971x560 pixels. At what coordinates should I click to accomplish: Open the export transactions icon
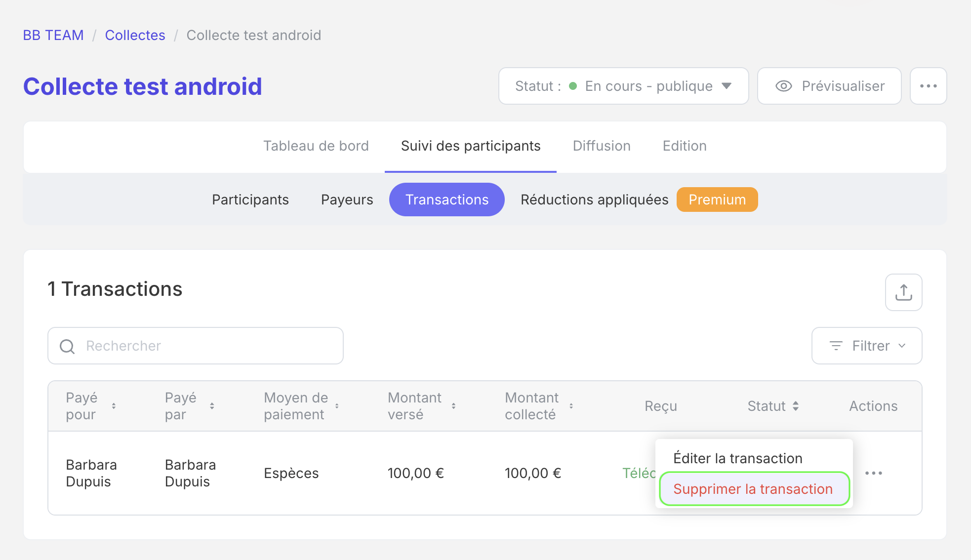point(903,292)
